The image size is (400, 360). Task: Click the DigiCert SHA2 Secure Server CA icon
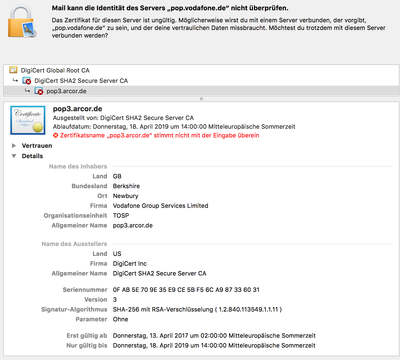27,81
